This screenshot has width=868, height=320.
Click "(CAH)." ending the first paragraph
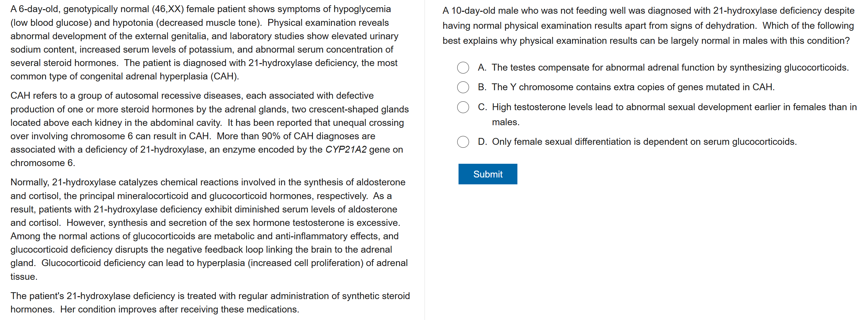point(224,76)
